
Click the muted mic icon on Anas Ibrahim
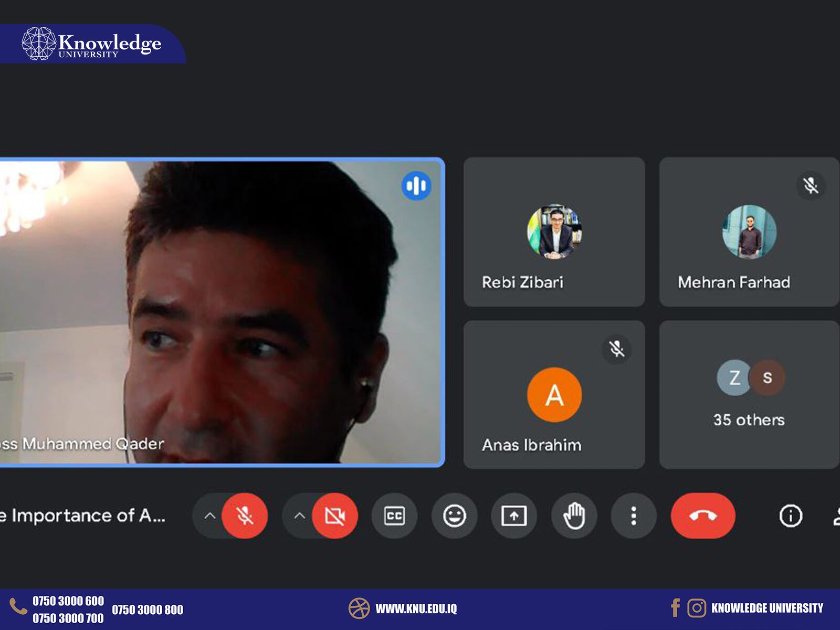point(616,349)
